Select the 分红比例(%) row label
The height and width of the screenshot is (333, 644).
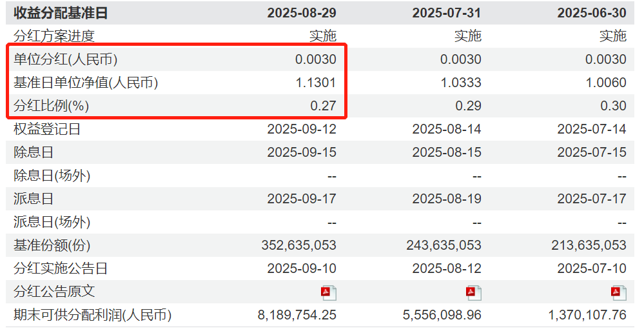[51, 106]
